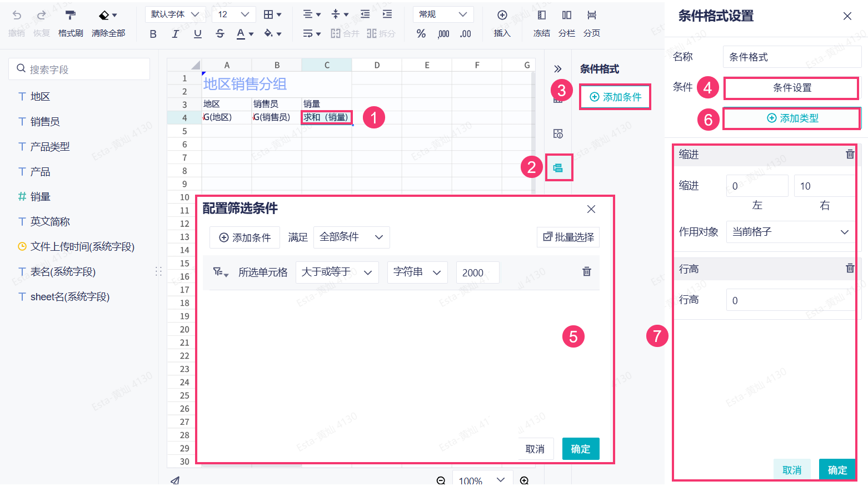Open horizontal alignment options
The image size is (868, 486).
(x=312, y=14)
